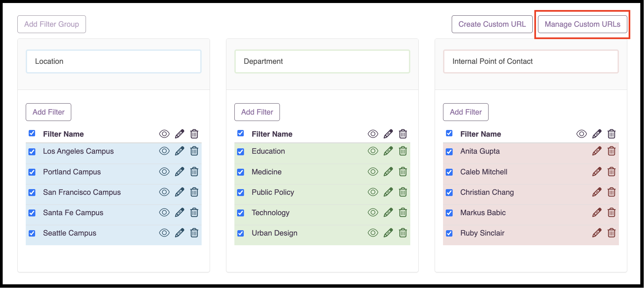Click the Create Custom URL button
The height and width of the screenshot is (288, 644).
(x=492, y=24)
